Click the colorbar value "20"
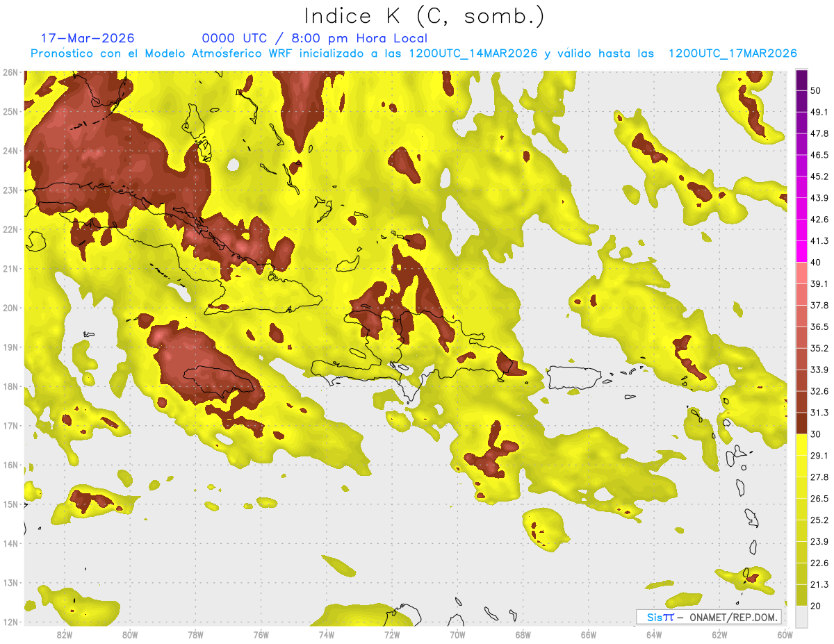834x644 pixels. point(817,606)
